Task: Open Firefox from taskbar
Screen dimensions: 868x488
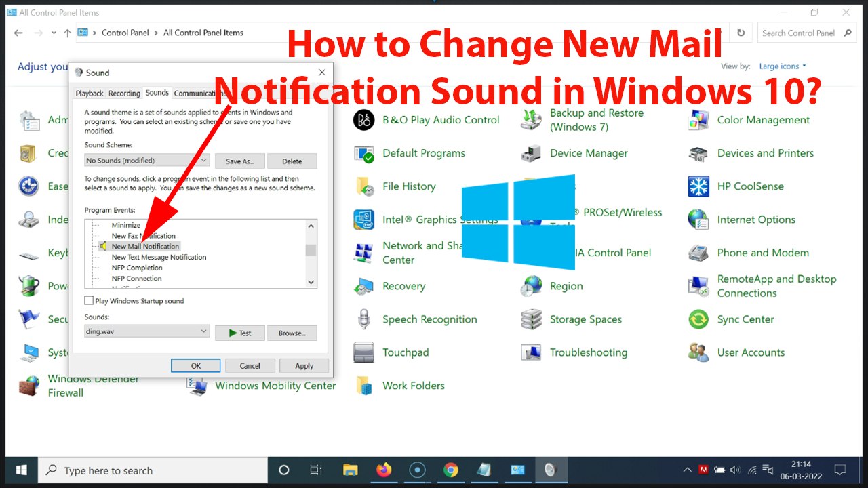Action: click(384, 470)
